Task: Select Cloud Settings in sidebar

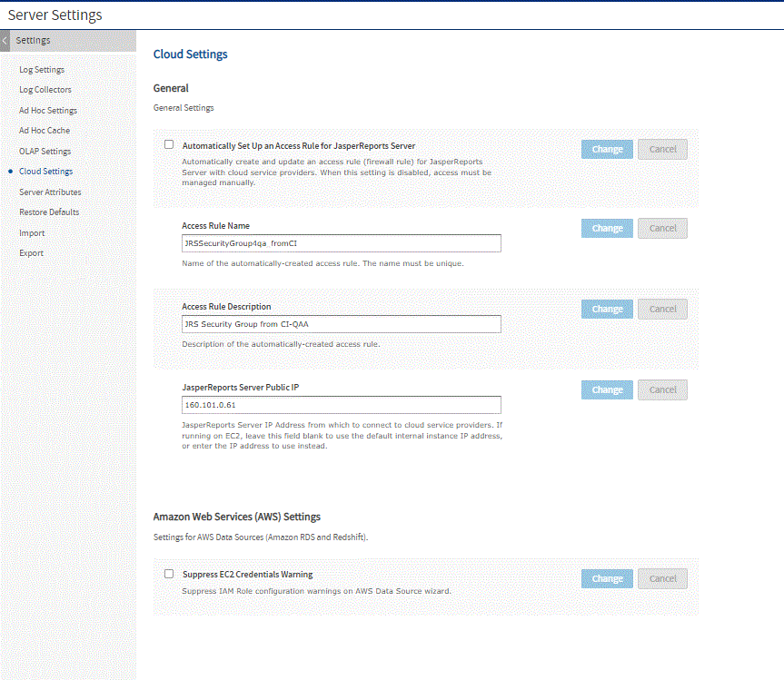Action: pos(46,172)
